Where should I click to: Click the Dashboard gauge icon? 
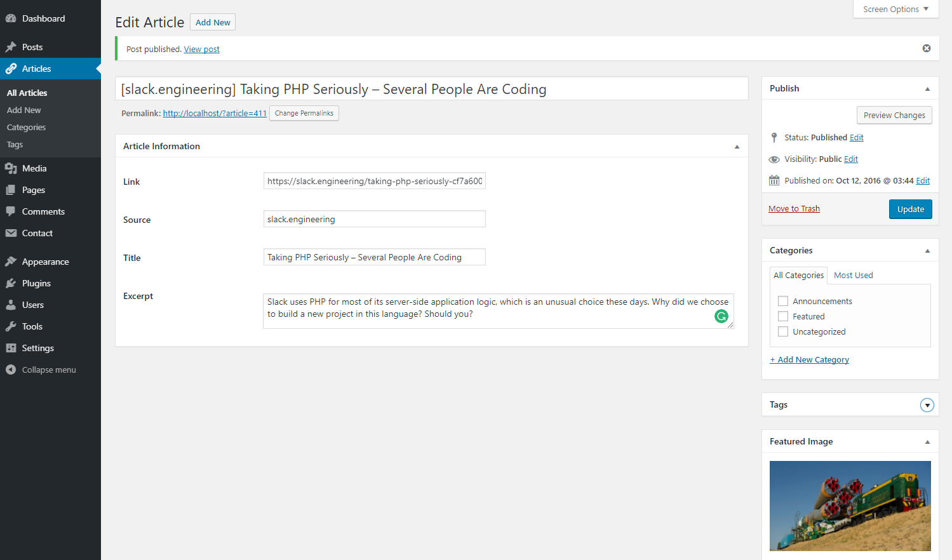11,19
